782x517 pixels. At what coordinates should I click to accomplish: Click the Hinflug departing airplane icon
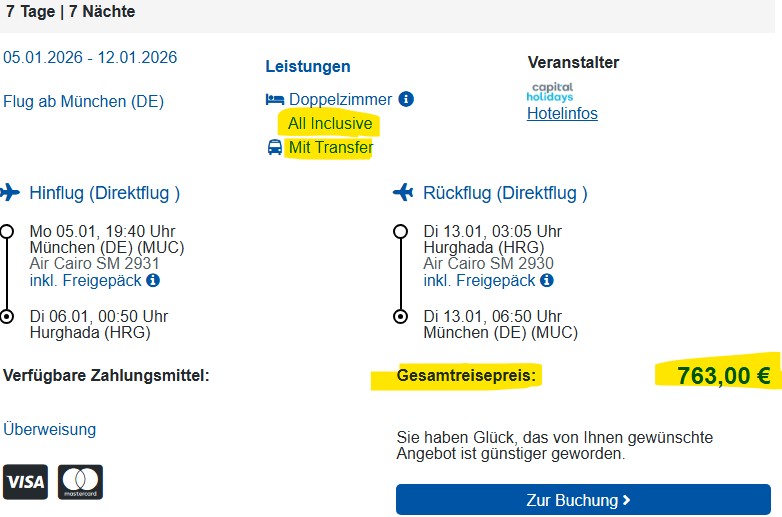pyautogui.click(x=10, y=192)
